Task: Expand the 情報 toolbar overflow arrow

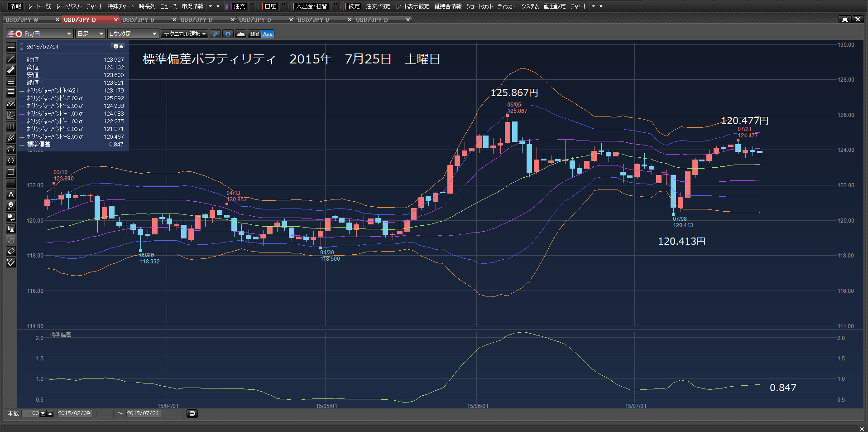Action: click(210, 6)
